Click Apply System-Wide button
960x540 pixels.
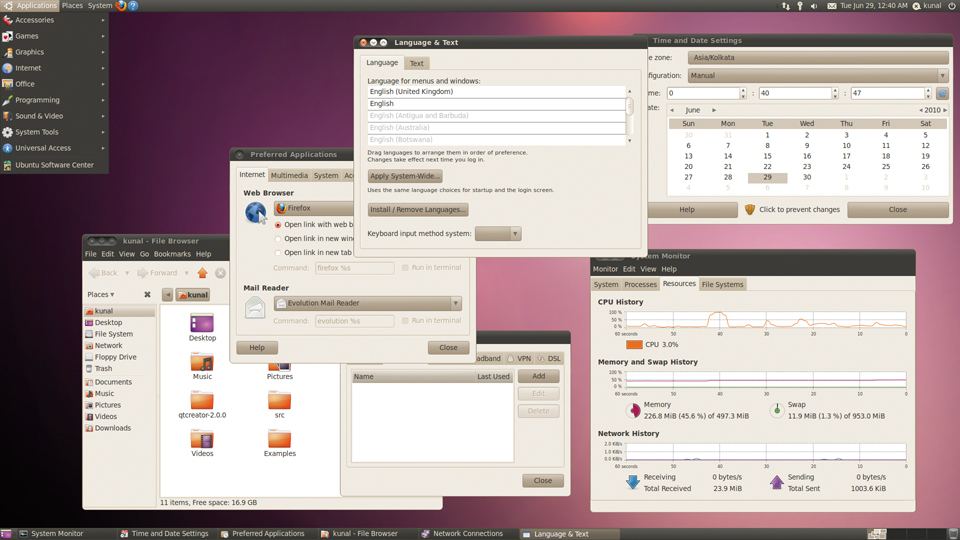coord(405,176)
